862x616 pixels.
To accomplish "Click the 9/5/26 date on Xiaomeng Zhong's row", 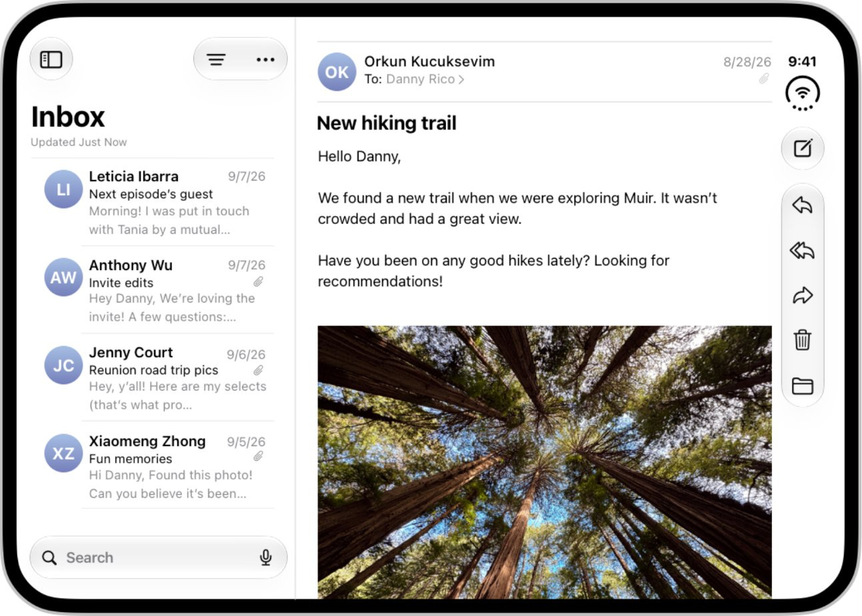I will 246,442.
